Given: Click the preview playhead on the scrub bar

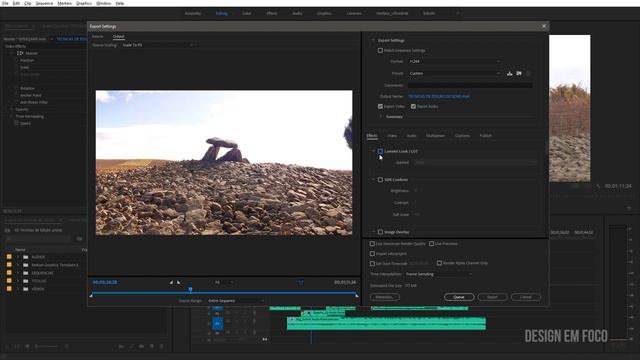Looking at the screenshot, I should 190,290.
